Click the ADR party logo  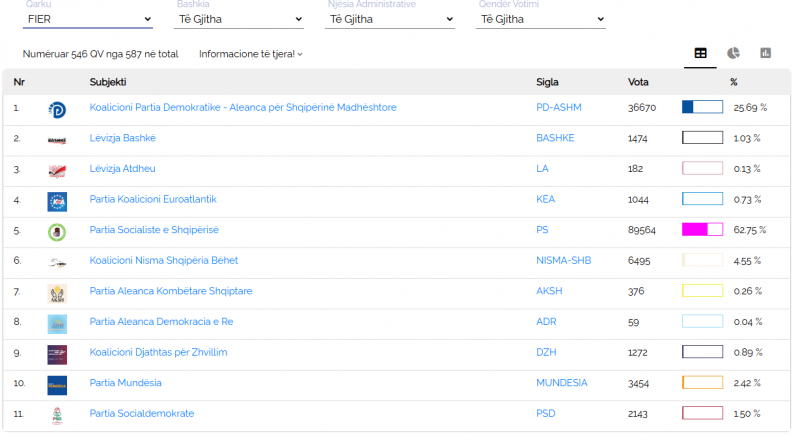click(x=57, y=324)
